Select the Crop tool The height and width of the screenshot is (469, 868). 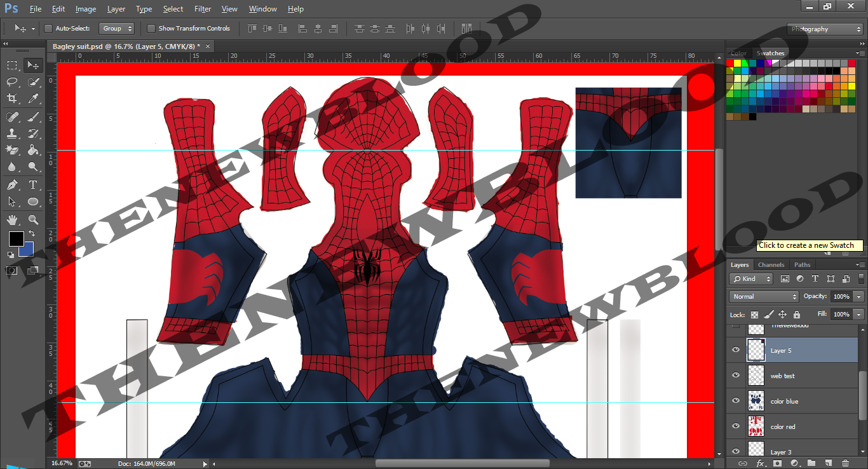[12, 98]
